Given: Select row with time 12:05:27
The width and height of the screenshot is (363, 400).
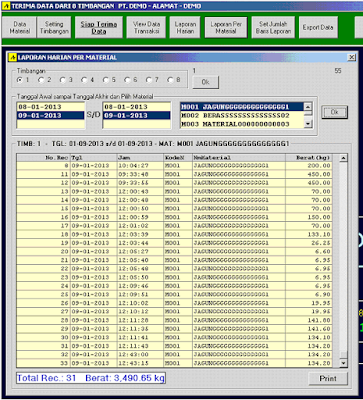Looking at the screenshot, I should pyautogui.click(x=174, y=252).
